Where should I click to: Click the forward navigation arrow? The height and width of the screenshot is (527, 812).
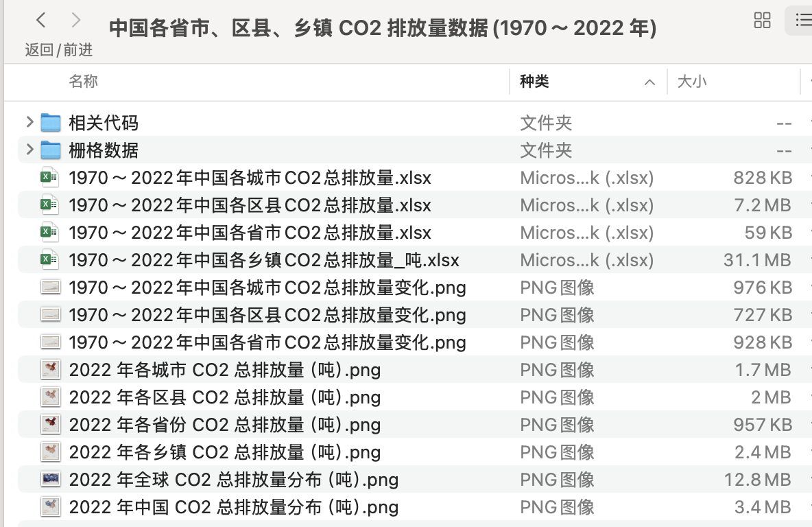coord(76,21)
